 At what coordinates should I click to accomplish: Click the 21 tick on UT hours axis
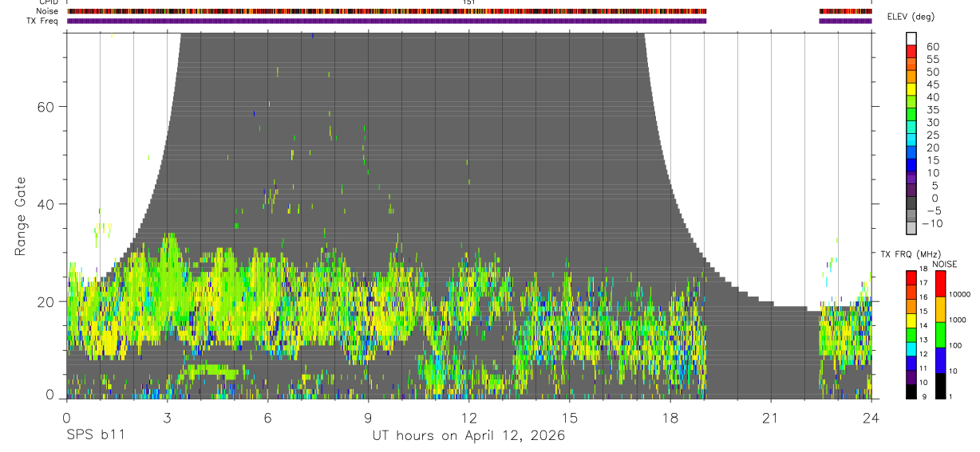coord(770,417)
